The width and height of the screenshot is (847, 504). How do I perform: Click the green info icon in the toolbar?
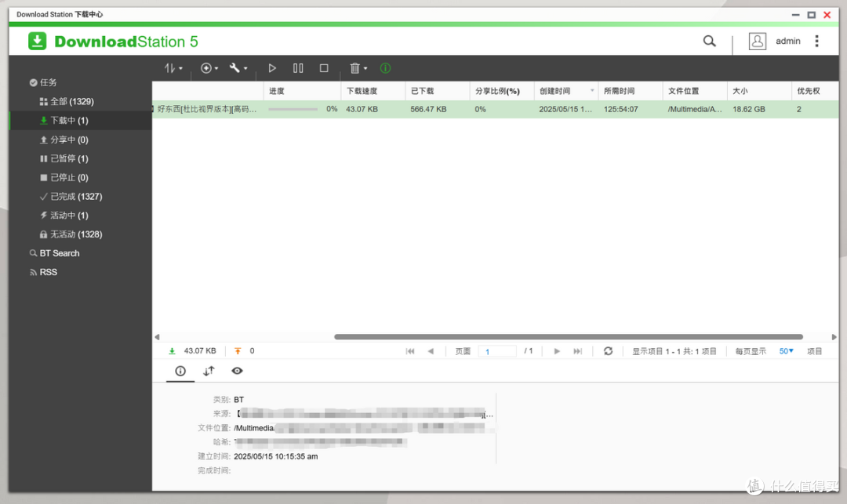[385, 68]
